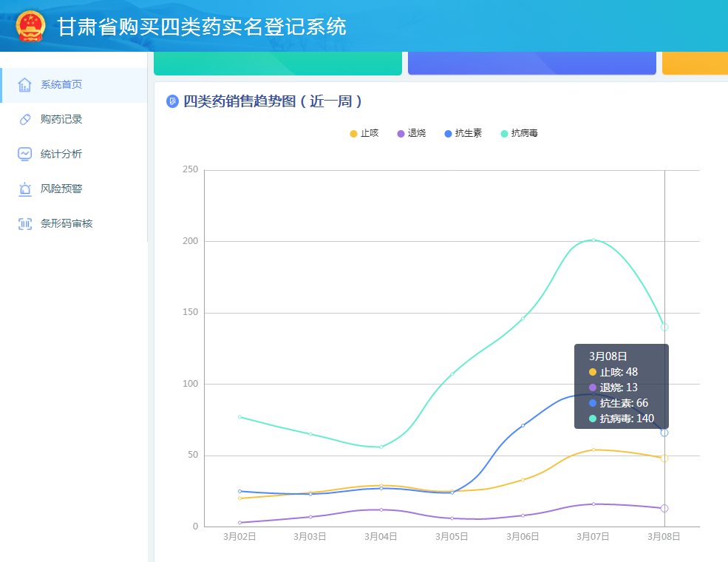Open 条形码审核 page from sidebar
Screen dimensions: 728x562
(x=67, y=224)
